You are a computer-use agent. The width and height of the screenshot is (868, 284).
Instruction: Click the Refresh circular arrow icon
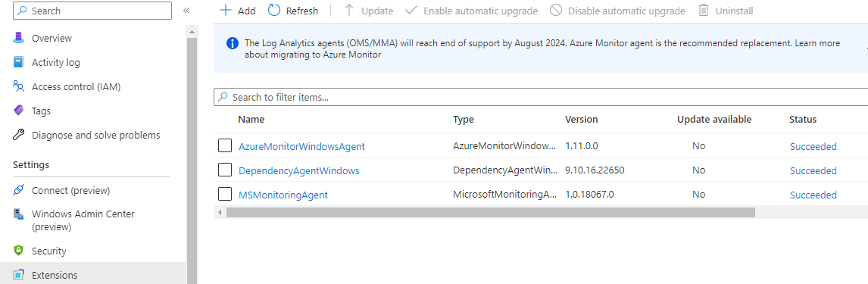tap(274, 11)
